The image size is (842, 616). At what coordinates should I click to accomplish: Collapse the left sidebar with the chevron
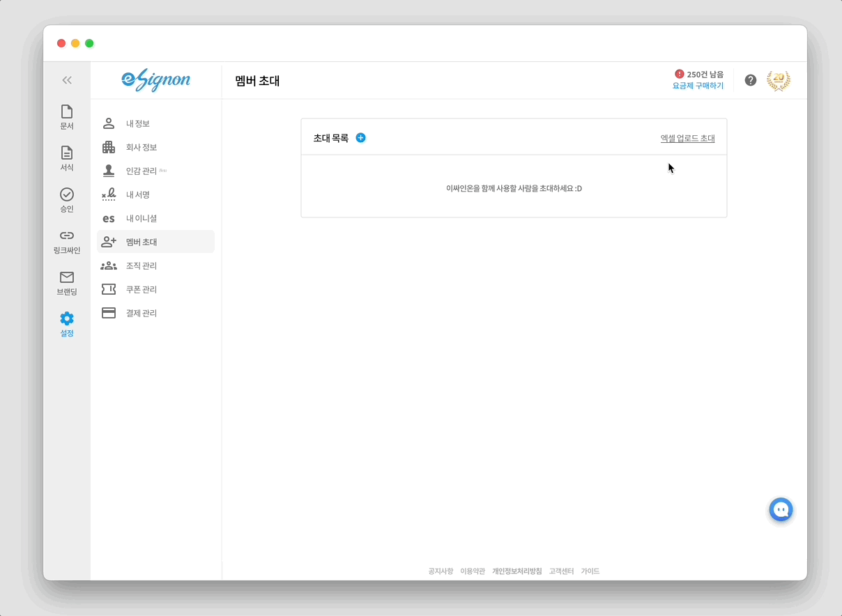(x=66, y=80)
